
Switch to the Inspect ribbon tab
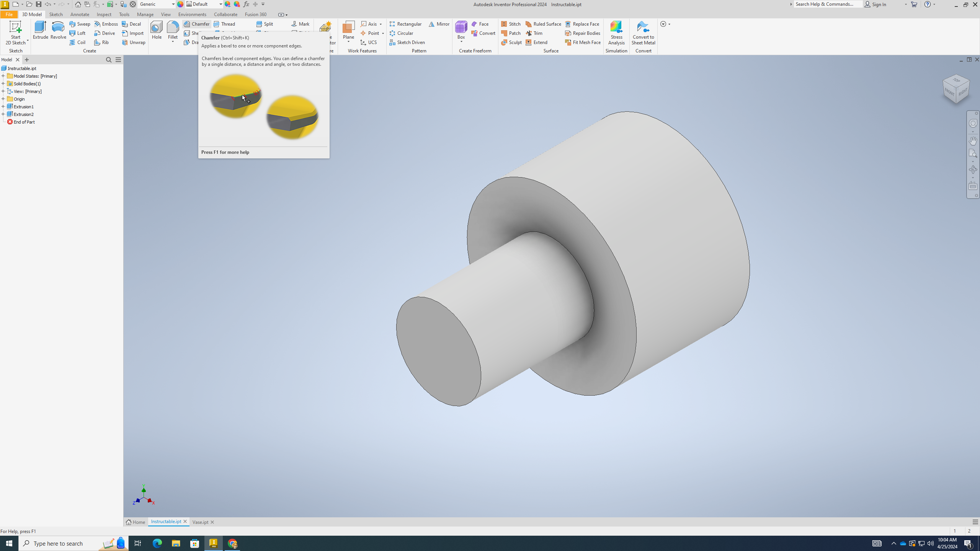click(104, 14)
